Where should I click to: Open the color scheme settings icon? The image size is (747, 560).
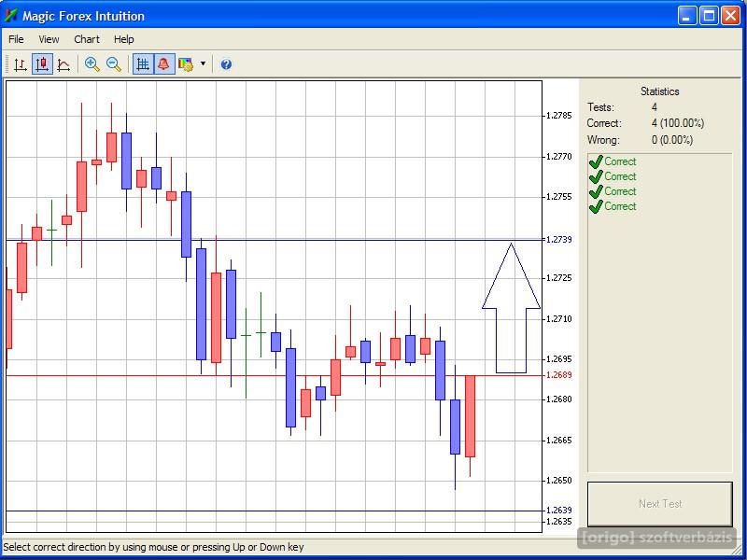[185, 64]
